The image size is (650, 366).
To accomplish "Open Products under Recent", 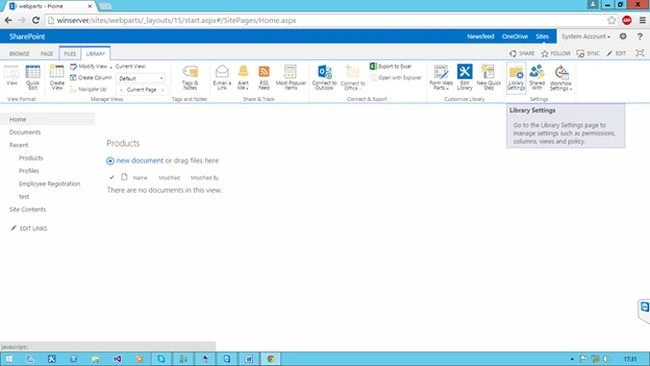I will coord(31,158).
